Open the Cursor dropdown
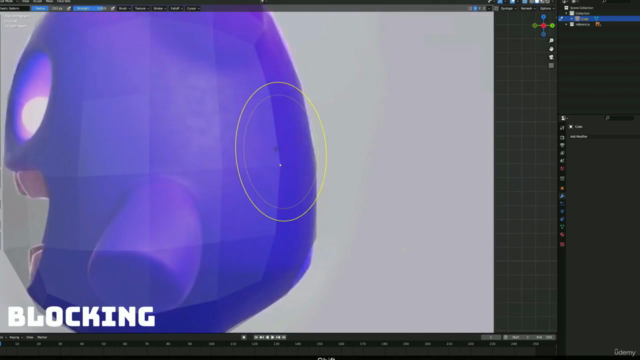Screen dimensions: 640x360 pos(193,8)
